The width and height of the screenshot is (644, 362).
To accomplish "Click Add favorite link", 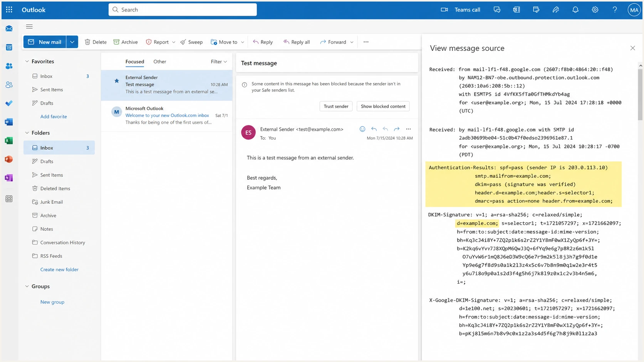I will 54,117.
